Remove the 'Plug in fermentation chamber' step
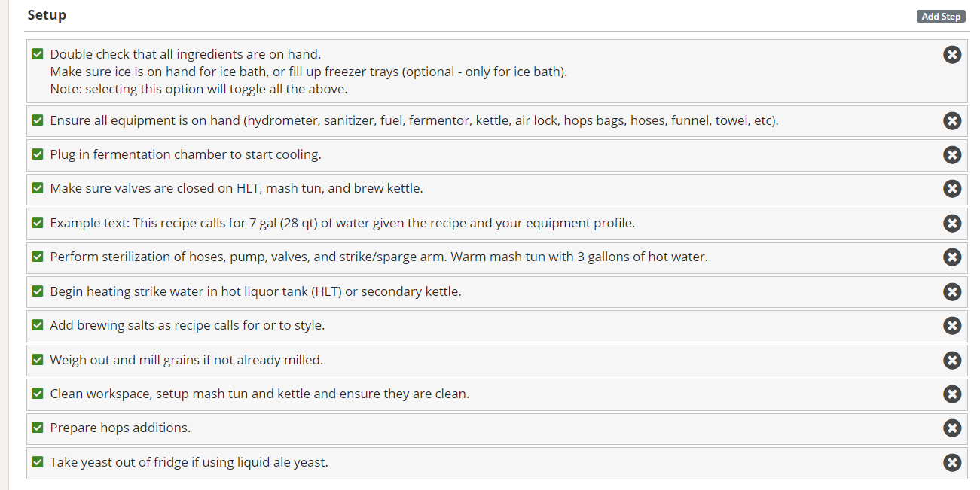This screenshot has height=490, width=980. point(952,155)
